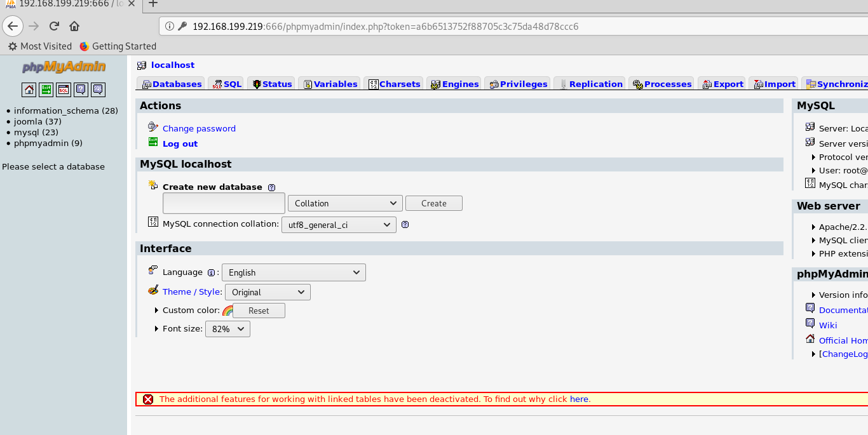Click the browser Reload button

coord(54,26)
